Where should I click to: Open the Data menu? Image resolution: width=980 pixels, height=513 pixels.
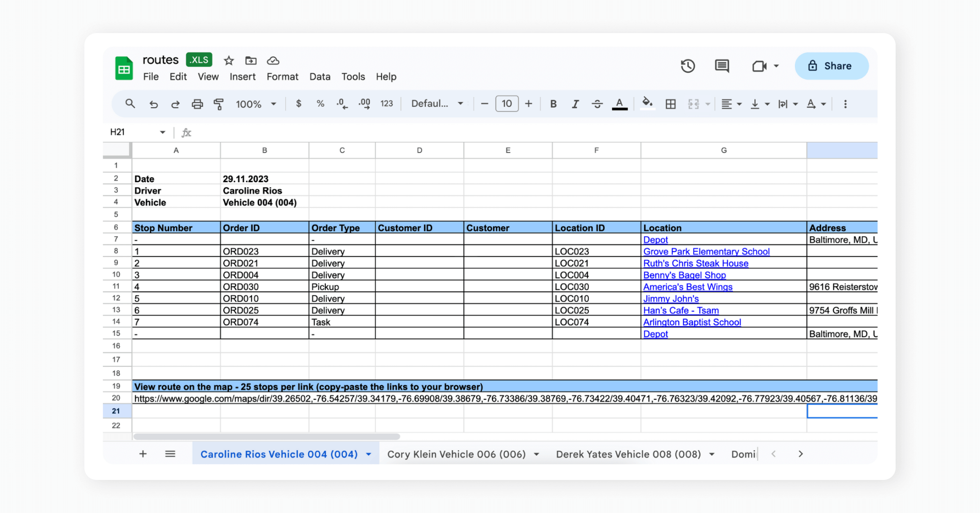319,77
